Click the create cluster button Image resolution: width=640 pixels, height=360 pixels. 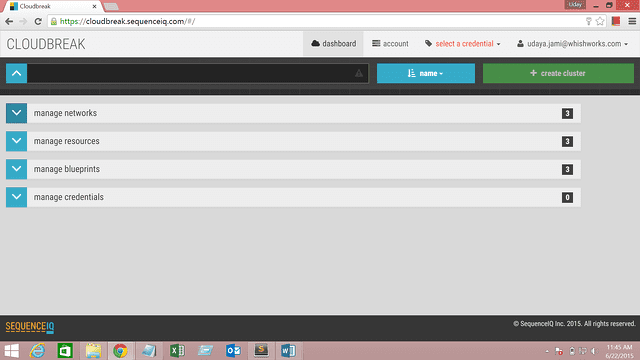(558, 73)
